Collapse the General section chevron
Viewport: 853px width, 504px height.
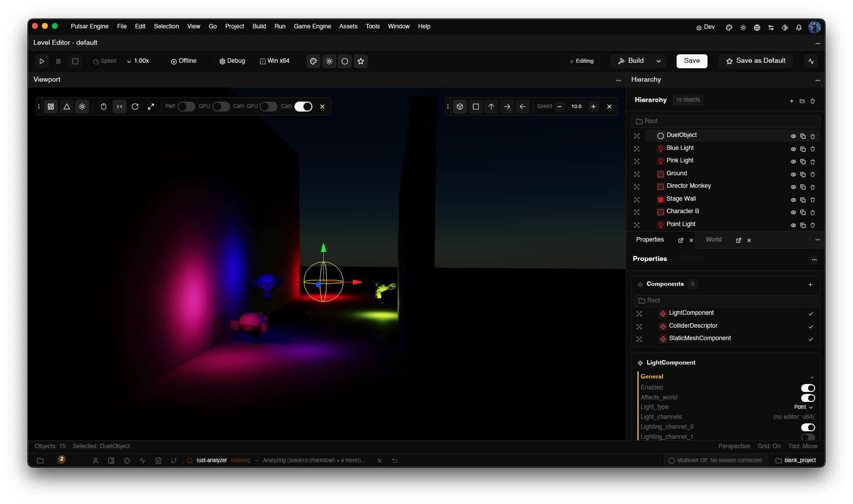[812, 377]
